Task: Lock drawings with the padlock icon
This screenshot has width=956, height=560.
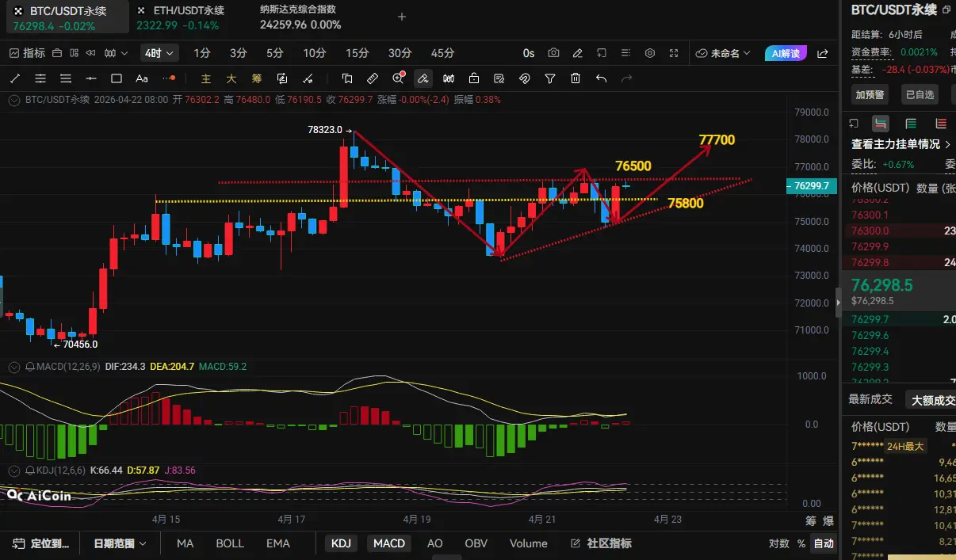Action: [474, 78]
